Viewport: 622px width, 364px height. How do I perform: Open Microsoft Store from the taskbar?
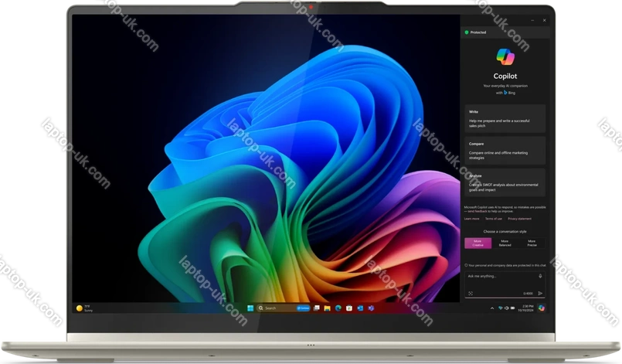click(x=349, y=308)
